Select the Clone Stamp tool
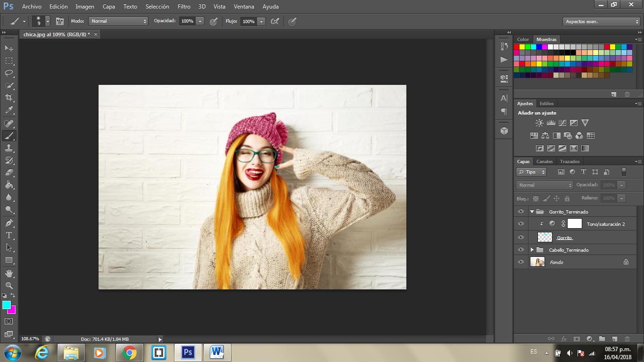This screenshot has width=644, height=362. coord(9,148)
